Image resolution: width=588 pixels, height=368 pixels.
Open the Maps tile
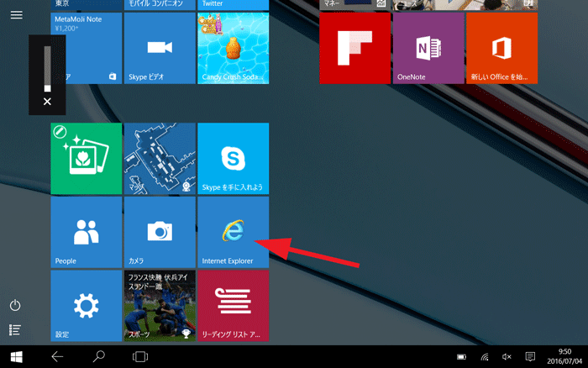coord(160,158)
